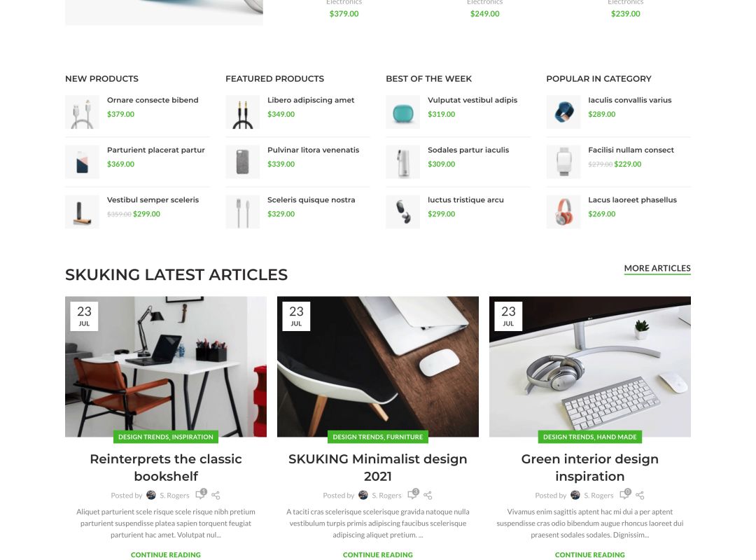Screen dimensions: 756x560
Task: Continue reading Reinterprets the classic bookshelf
Action: 166,554
